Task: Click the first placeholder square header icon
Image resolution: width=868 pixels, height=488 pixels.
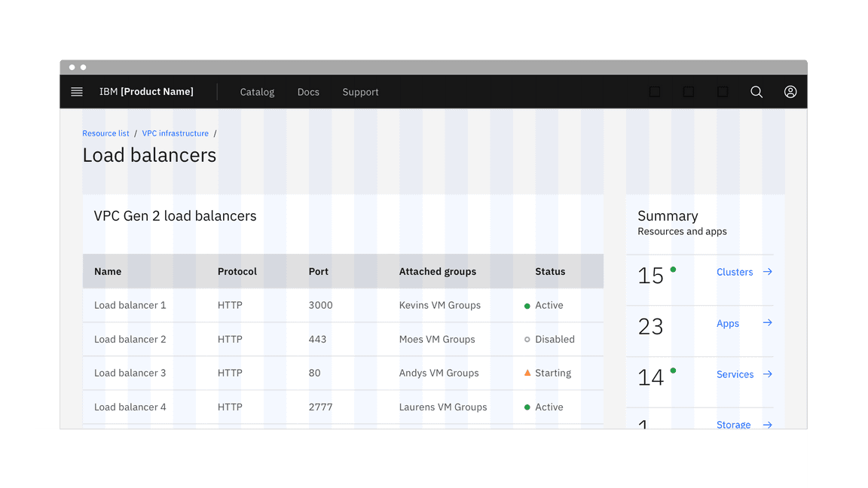Action: coord(655,92)
